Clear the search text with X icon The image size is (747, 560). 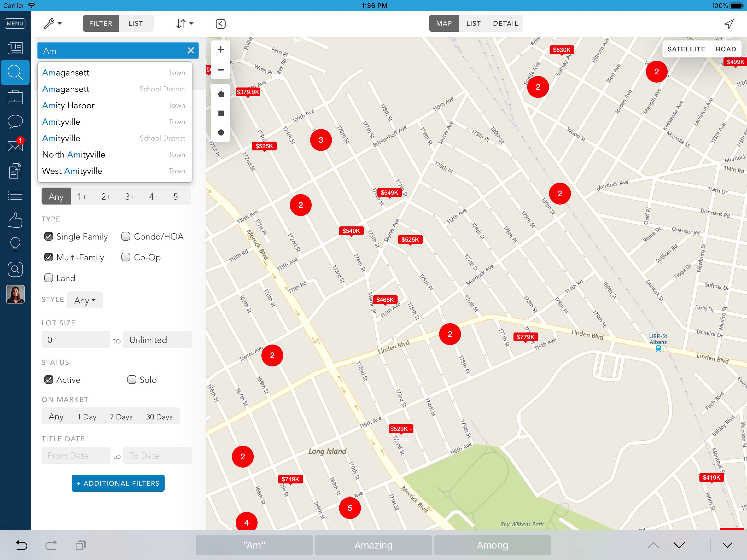(x=191, y=51)
